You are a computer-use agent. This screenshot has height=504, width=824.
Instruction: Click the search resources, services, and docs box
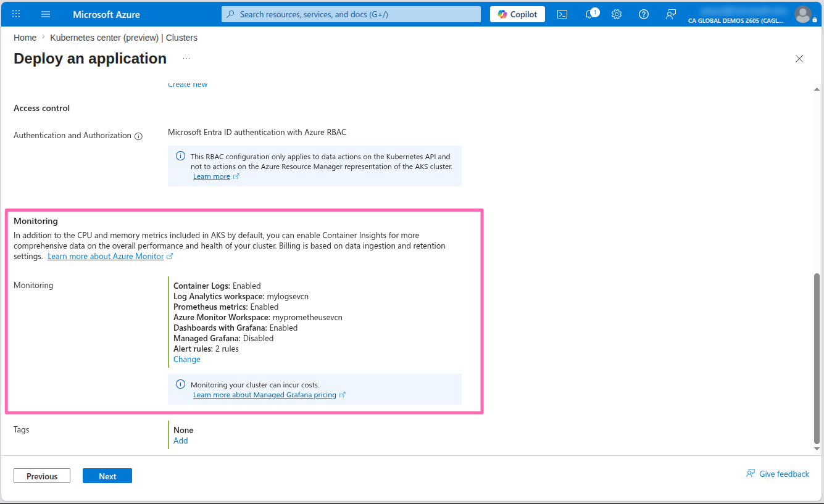(351, 14)
